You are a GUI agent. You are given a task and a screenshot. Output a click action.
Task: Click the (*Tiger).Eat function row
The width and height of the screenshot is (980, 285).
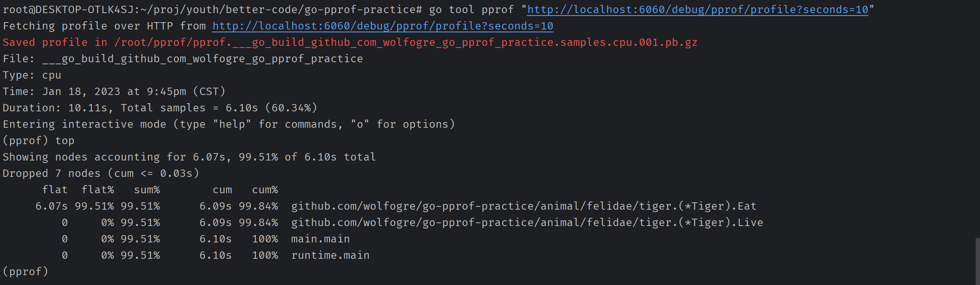[x=523, y=206]
